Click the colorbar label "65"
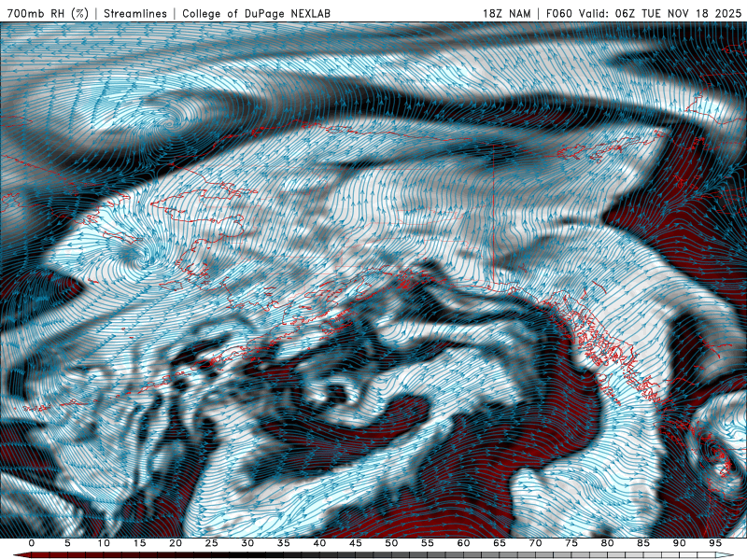 click(500, 543)
